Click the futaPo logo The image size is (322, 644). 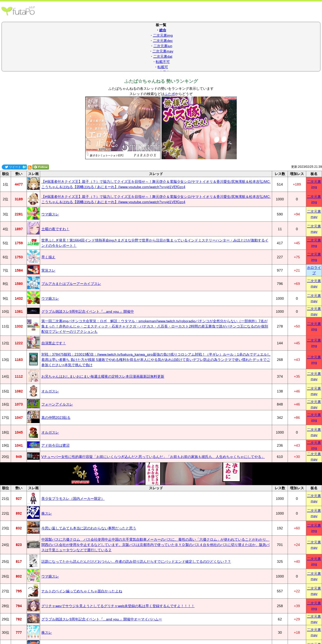tap(18, 11)
